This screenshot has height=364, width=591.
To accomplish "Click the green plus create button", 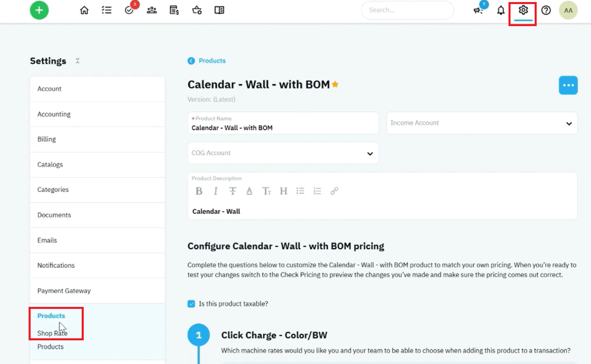I will [39, 10].
